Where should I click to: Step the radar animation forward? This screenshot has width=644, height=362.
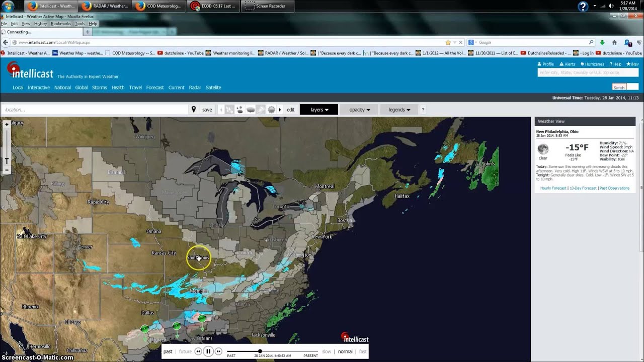click(x=218, y=351)
